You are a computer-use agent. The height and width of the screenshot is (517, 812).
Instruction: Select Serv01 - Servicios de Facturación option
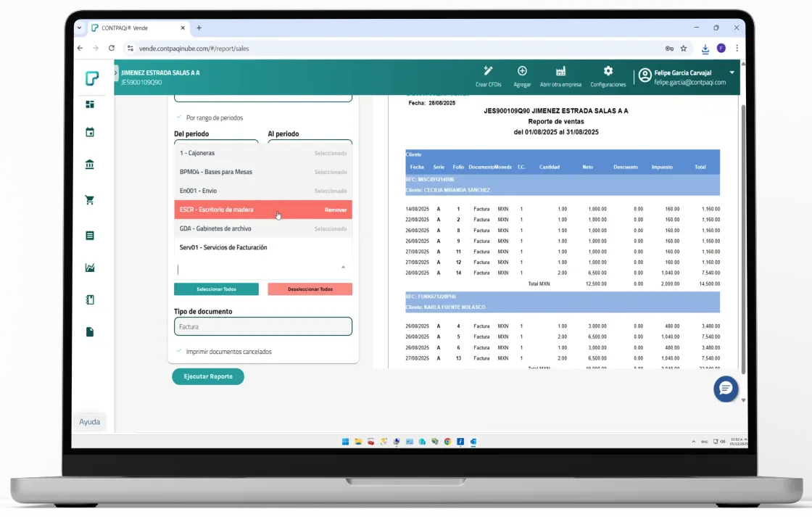pos(263,247)
